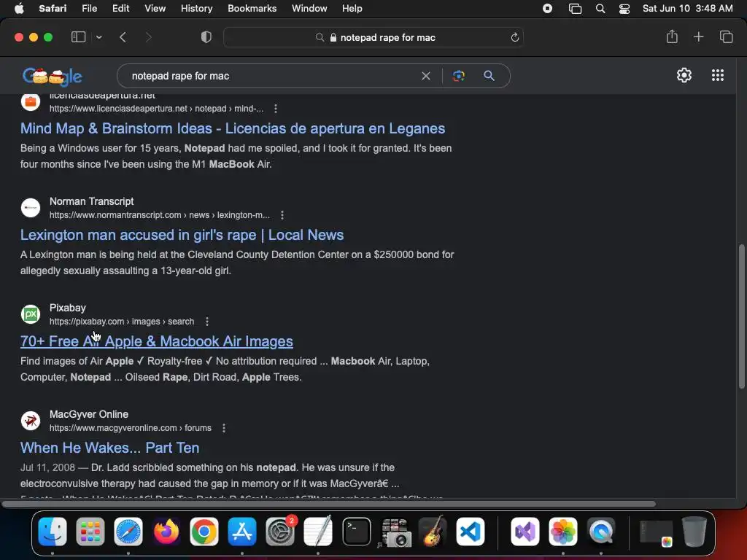The height and width of the screenshot is (560, 747).
Task: Toggle the Safari sidebar button
Action: pos(78,37)
